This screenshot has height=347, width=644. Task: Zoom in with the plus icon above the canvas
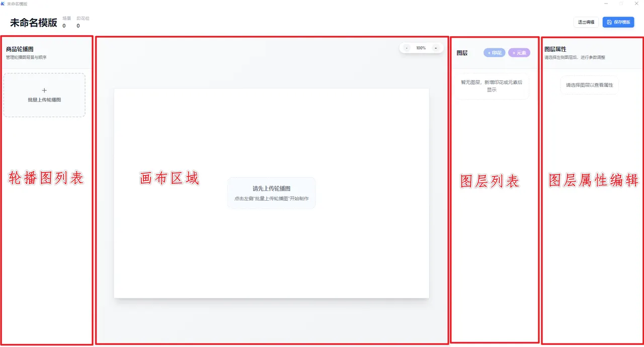[x=436, y=47]
